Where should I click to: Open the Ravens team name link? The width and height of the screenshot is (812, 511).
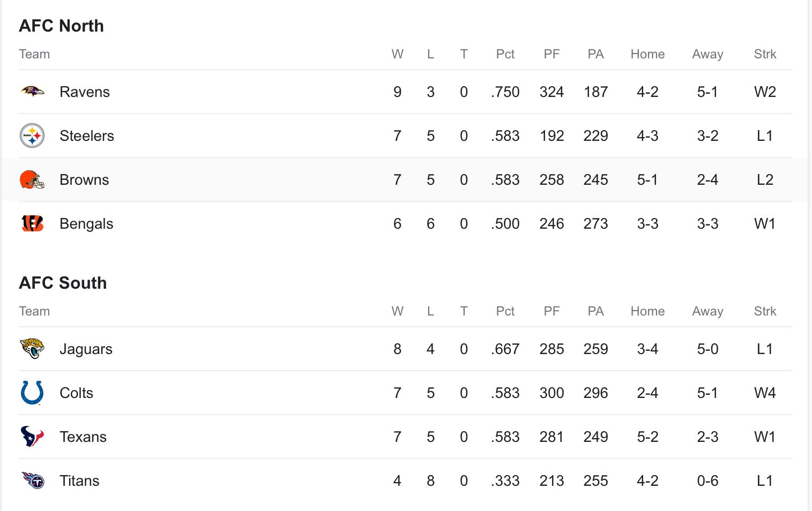click(x=85, y=92)
